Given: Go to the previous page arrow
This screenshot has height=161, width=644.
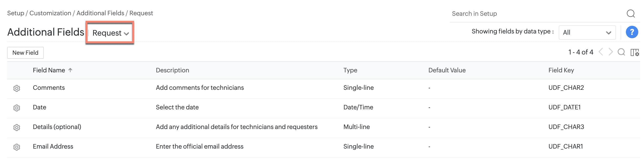Looking at the screenshot, I should coord(601,52).
